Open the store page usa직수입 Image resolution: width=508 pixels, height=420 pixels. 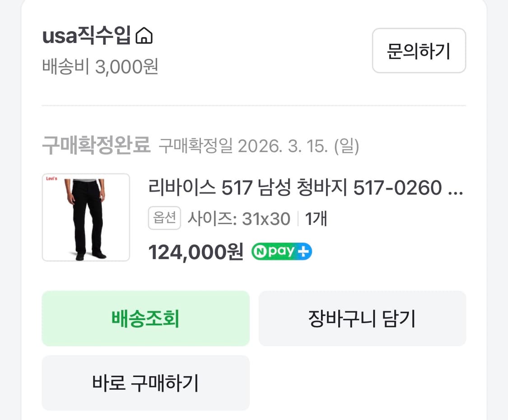(88, 37)
